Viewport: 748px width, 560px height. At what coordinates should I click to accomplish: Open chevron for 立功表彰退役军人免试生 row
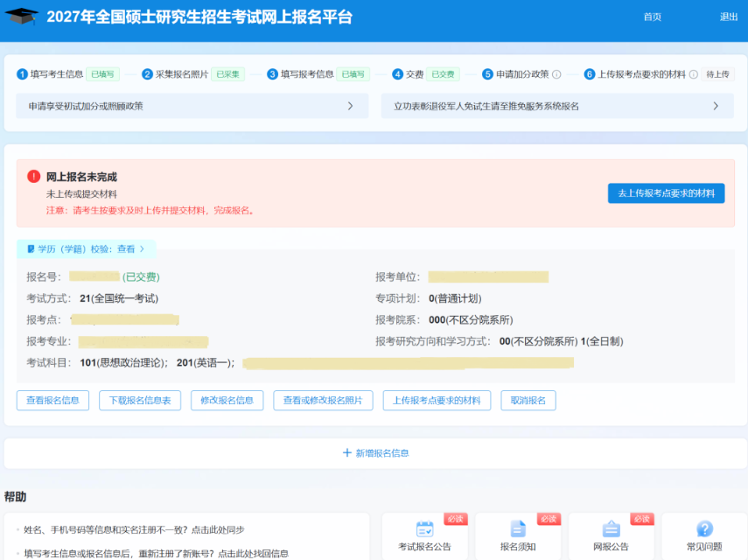(715, 106)
